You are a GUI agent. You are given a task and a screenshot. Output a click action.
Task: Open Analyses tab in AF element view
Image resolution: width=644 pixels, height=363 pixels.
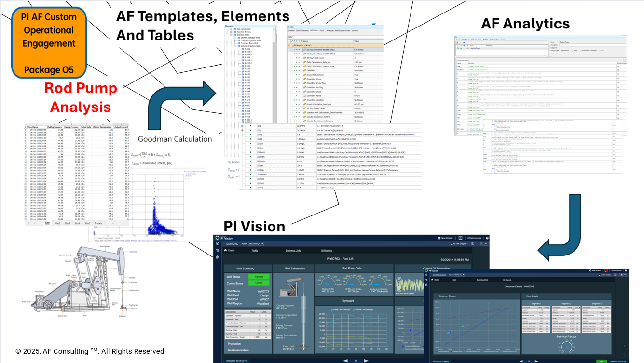click(x=330, y=30)
